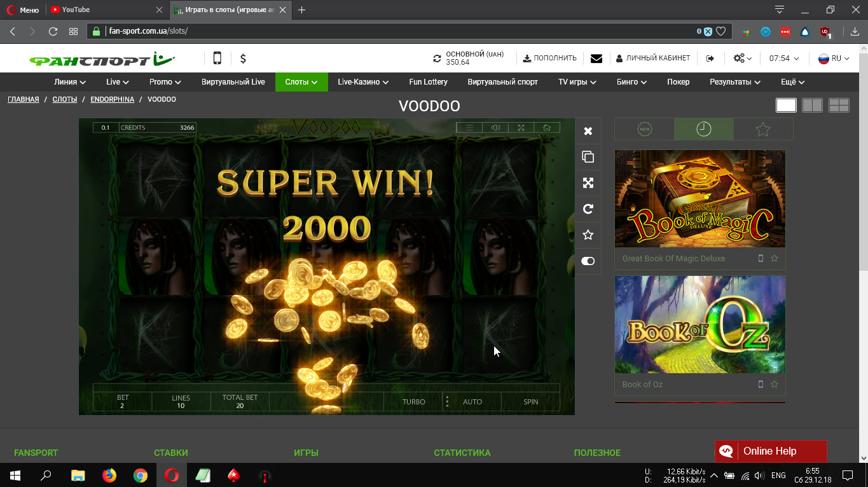The image size is (868, 487).
Task: Open site settings gears dropdown
Action: [742, 58]
